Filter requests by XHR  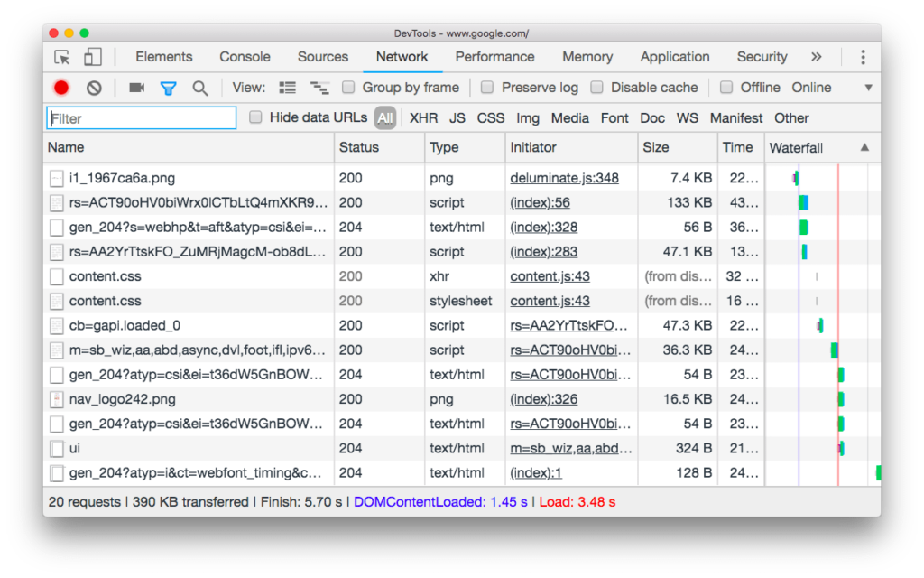click(424, 118)
